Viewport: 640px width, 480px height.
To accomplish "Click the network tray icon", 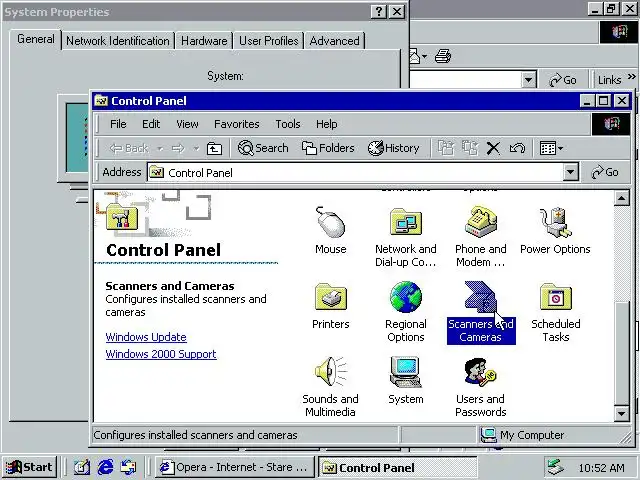I will coord(556,468).
